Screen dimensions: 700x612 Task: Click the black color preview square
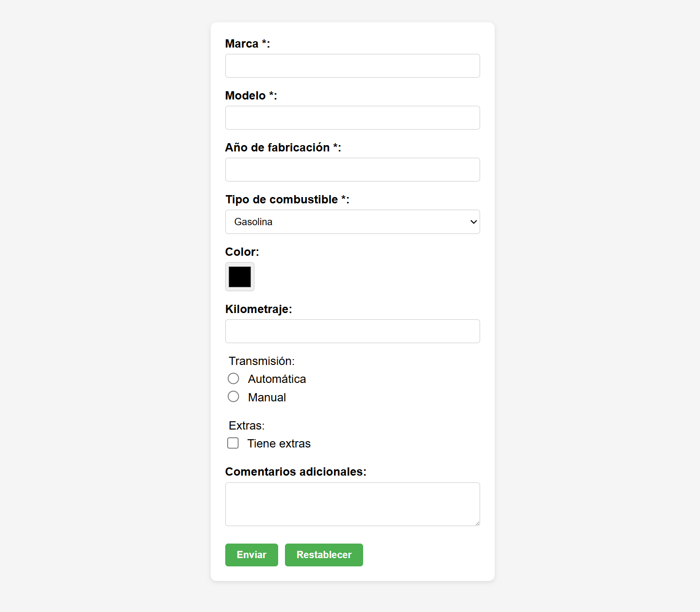239,277
